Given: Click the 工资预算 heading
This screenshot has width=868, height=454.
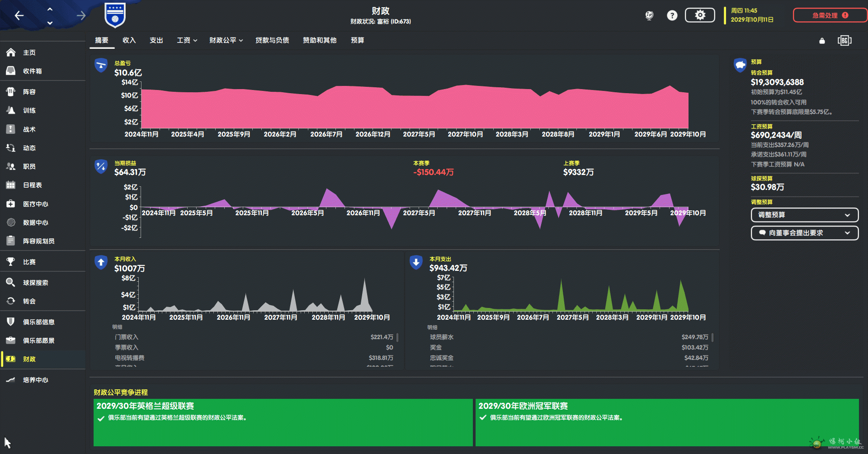Looking at the screenshot, I should click(762, 127).
